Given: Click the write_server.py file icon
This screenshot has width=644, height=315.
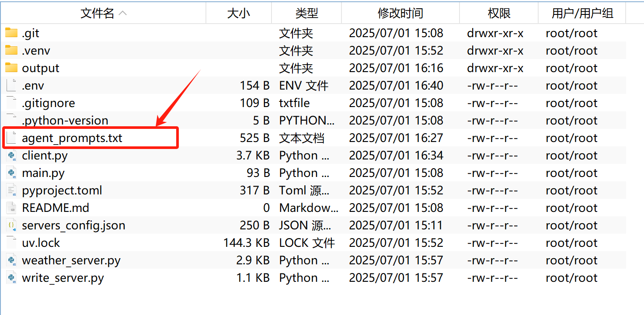Looking at the screenshot, I should (x=12, y=278).
